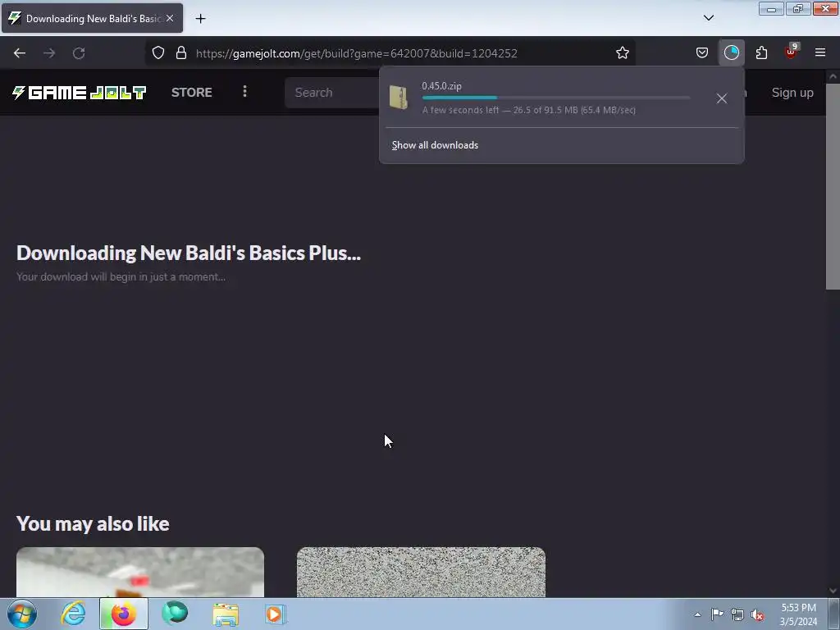This screenshot has height=630, width=840.
Task: Open the uBlock Origin extension icon
Action: click(x=791, y=52)
